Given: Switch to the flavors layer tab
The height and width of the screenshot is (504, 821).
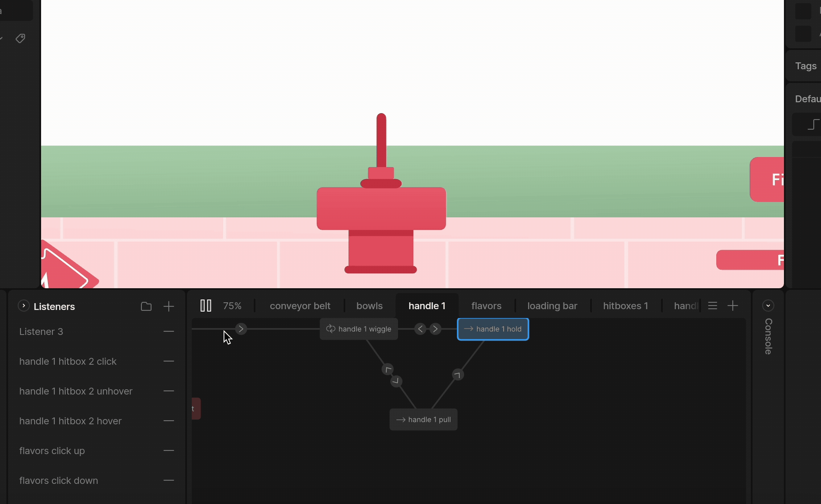Looking at the screenshot, I should [486, 306].
